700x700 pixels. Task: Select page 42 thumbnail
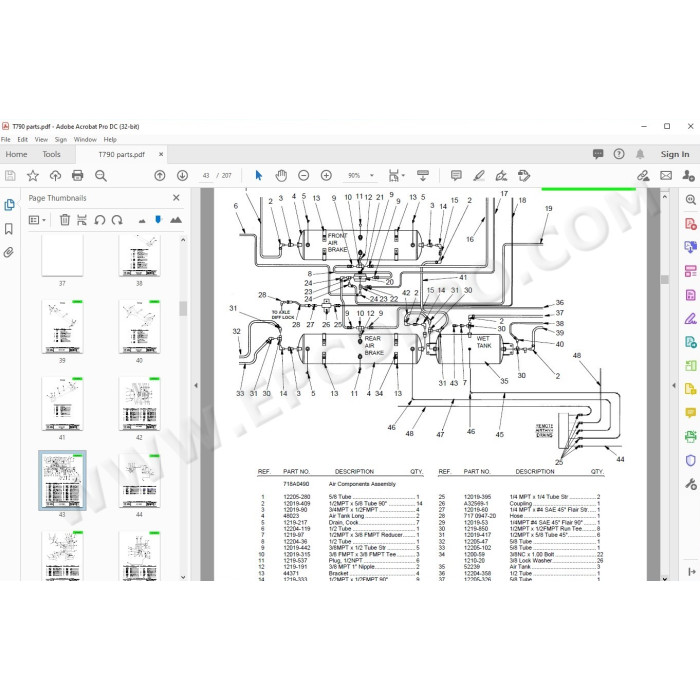point(139,404)
